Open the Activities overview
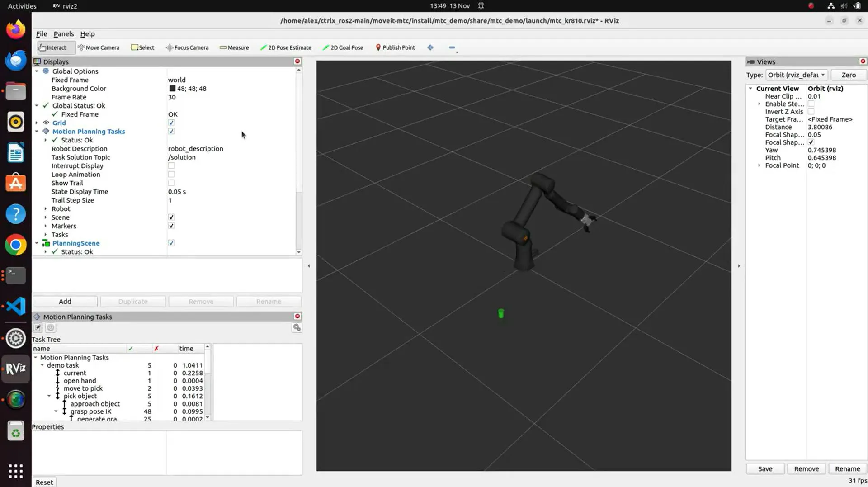Image resolution: width=868 pixels, height=487 pixels. click(x=22, y=6)
